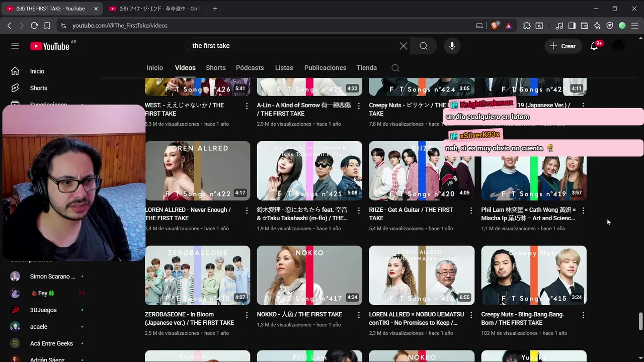Open the Inicio channel tab
Screen dimensions: 644x362
(155, 68)
